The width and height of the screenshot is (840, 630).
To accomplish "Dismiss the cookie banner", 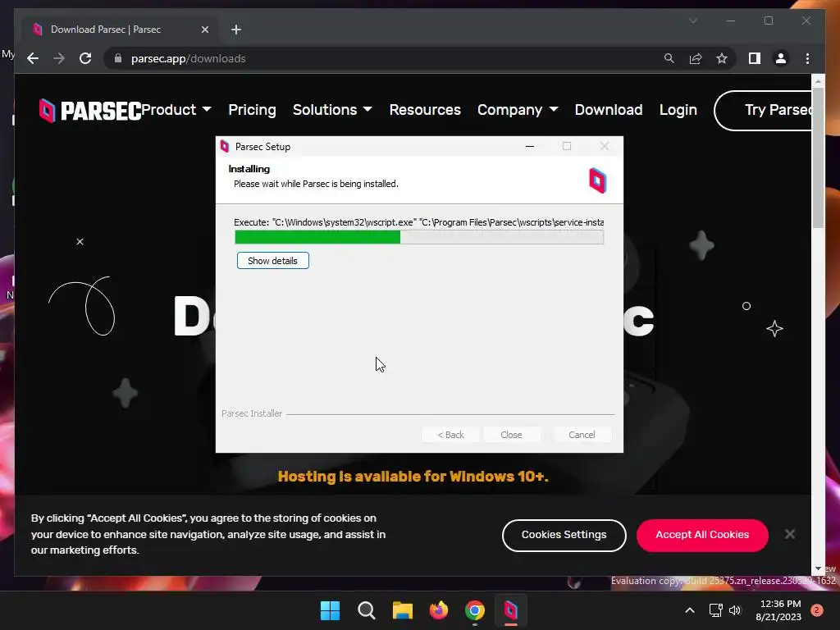I will (790, 534).
